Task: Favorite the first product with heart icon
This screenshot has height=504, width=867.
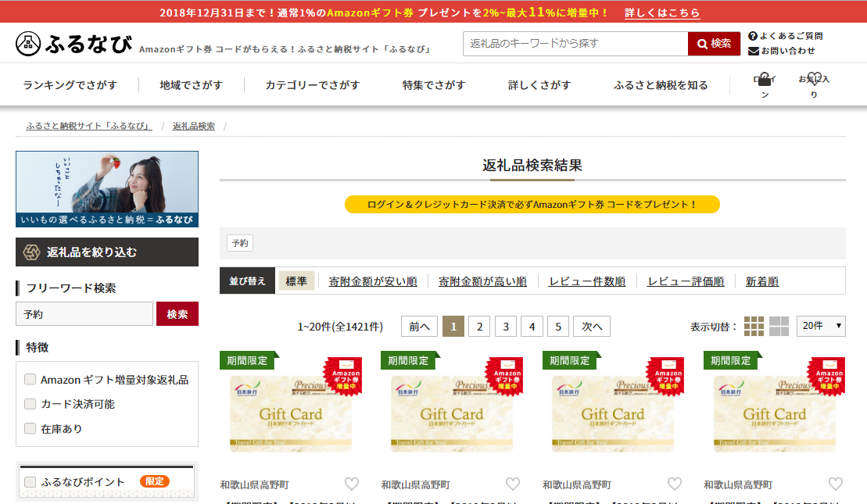Action: coord(352,484)
